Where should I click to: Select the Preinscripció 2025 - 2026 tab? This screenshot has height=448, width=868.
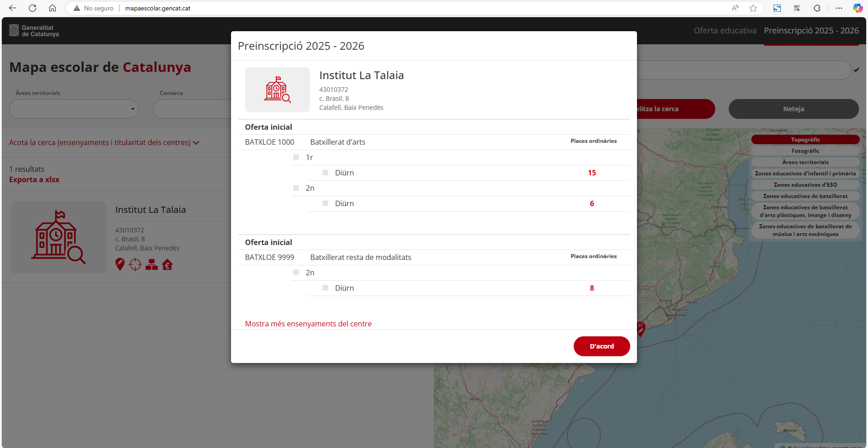[x=811, y=31]
